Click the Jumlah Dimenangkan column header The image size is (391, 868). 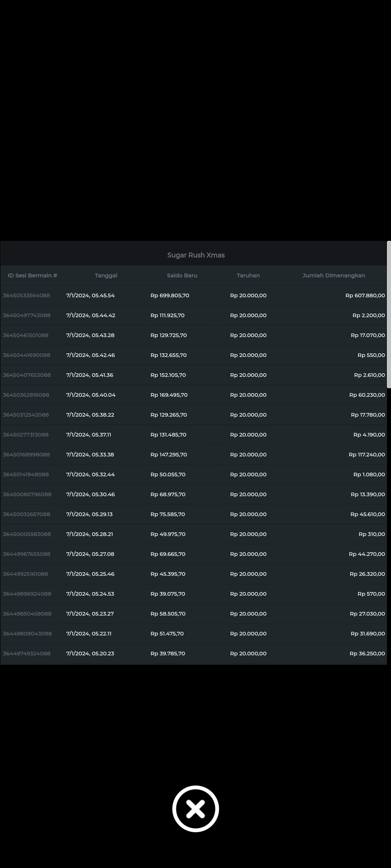(333, 276)
